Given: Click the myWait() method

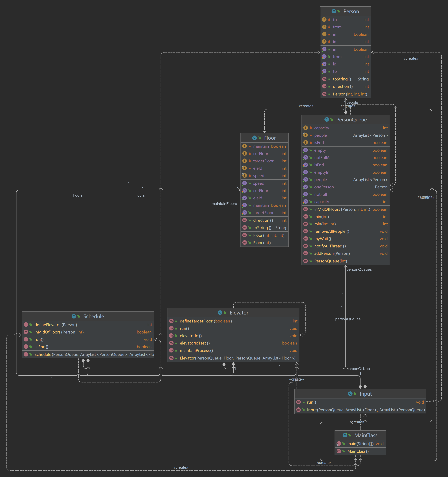Looking at the screenshot, I should [346, 239].
